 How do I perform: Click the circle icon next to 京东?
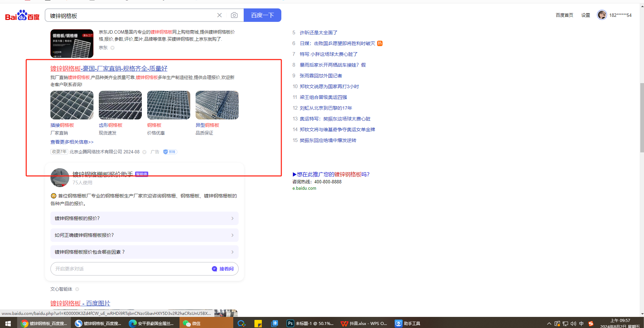[113, 48]
